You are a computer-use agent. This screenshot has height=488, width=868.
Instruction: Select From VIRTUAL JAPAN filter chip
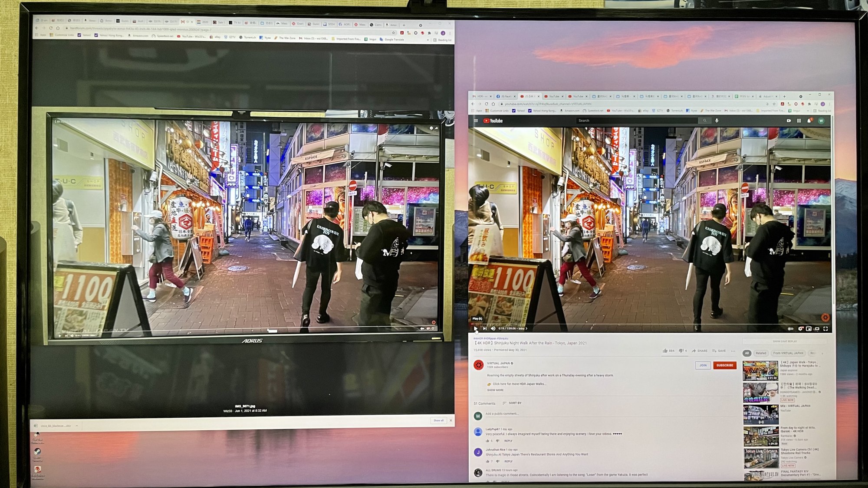tap(788, 353)
